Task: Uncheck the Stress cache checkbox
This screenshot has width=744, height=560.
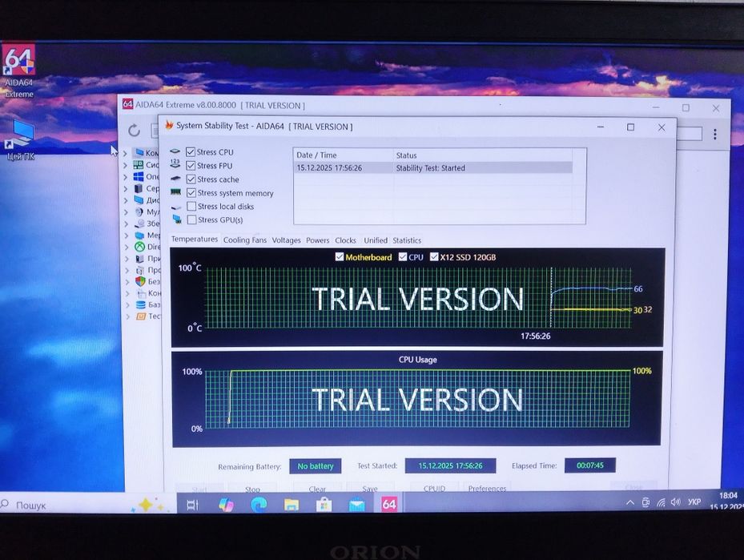Action: (191, 179)
